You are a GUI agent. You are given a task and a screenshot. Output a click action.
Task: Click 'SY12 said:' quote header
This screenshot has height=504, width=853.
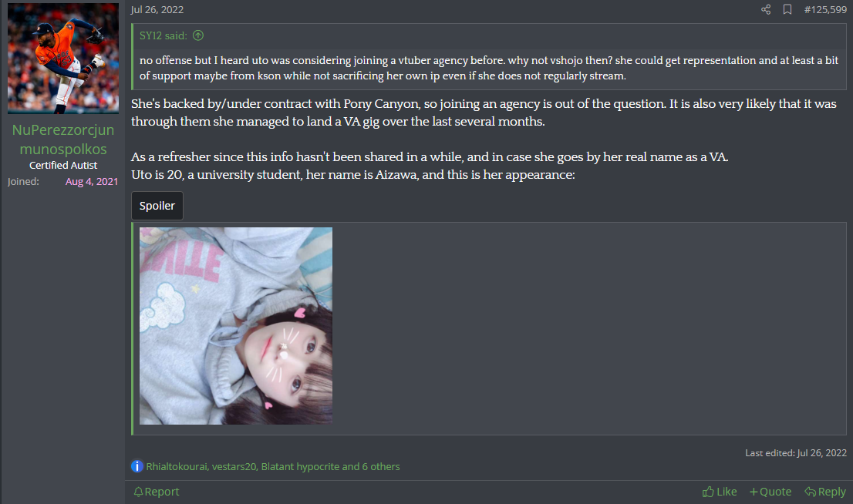point(164,35)
